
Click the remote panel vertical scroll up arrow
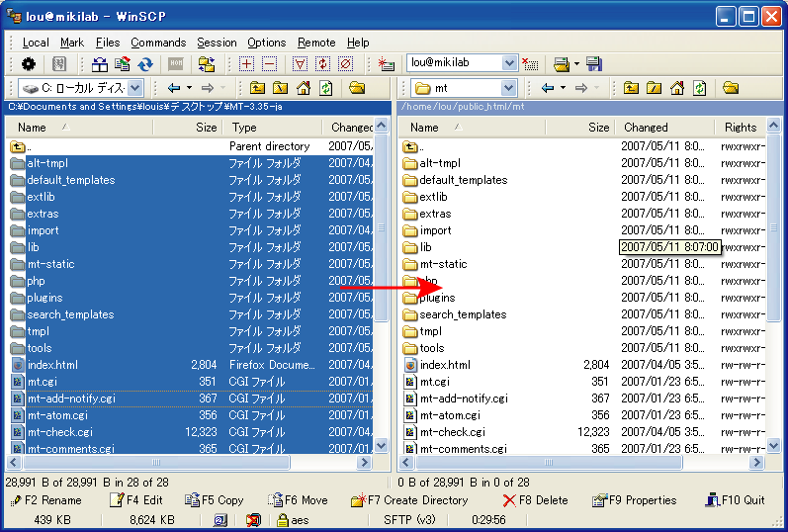(x=773, y=125)
